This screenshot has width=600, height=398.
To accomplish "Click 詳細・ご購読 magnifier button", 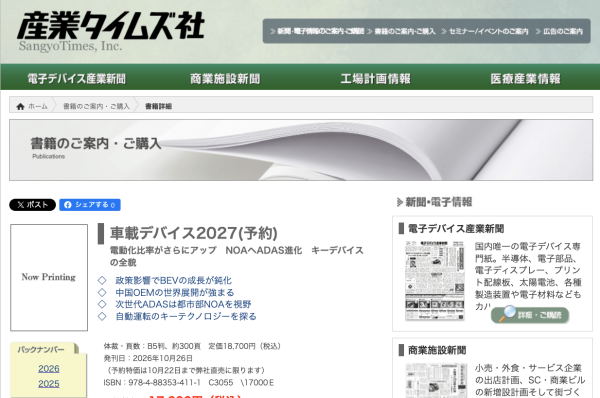I will (x=530, y=315).
